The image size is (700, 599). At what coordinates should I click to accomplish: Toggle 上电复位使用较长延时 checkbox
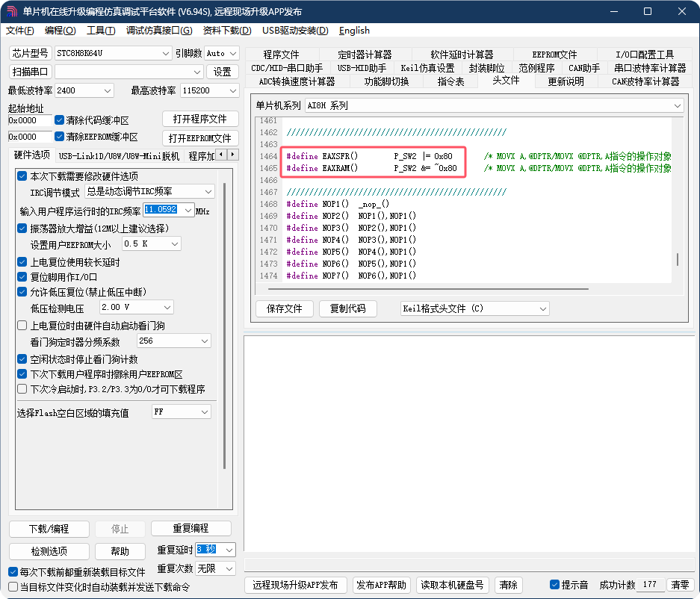(22, 262)
